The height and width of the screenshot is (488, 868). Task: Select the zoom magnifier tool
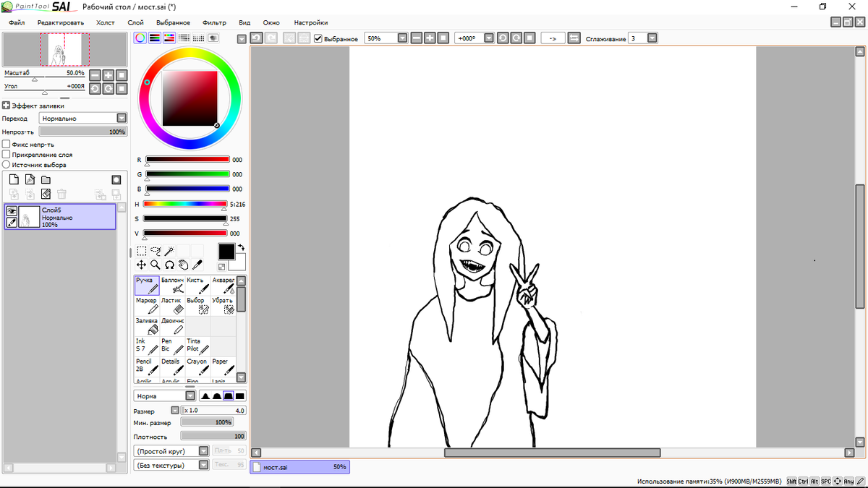(155, 265)
